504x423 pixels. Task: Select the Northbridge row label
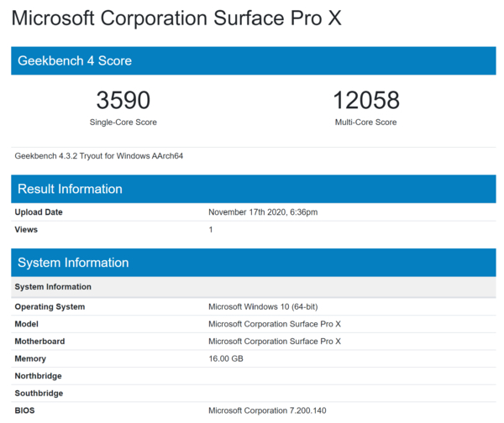click(39, 376)
